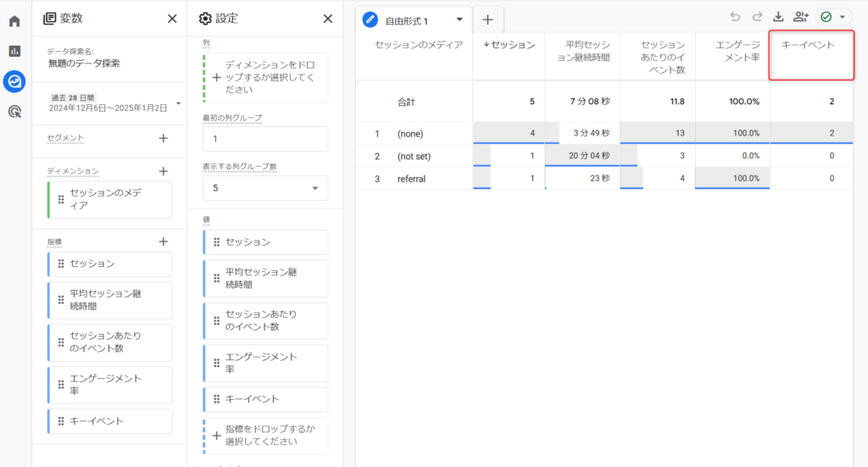Add a new segment with plus

pos(164,138)
